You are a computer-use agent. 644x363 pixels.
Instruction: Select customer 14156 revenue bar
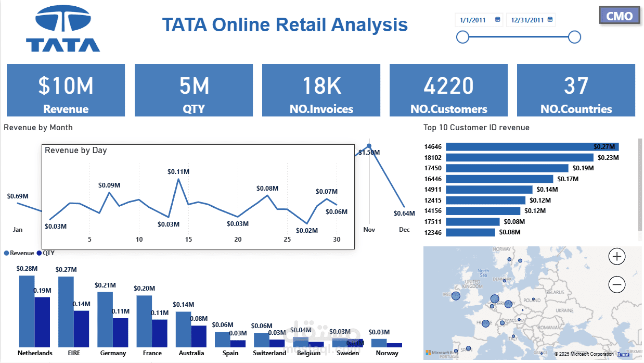483,211
